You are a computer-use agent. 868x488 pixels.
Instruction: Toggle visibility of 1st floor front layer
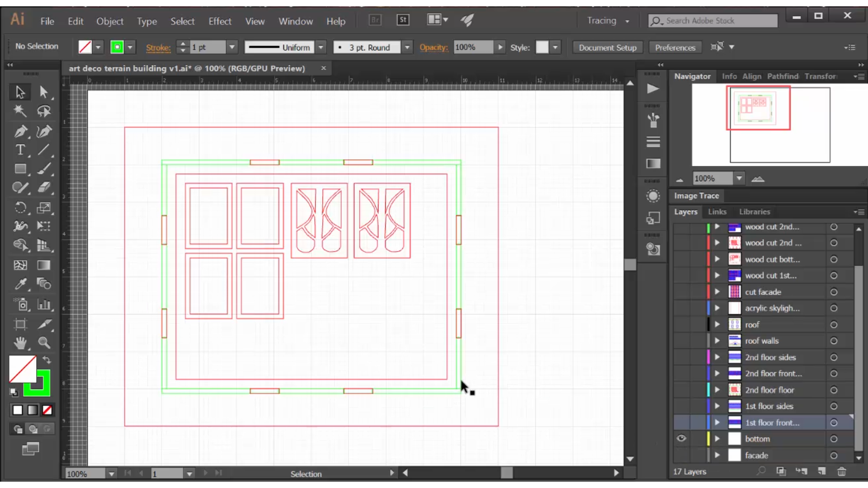[681, 422]
